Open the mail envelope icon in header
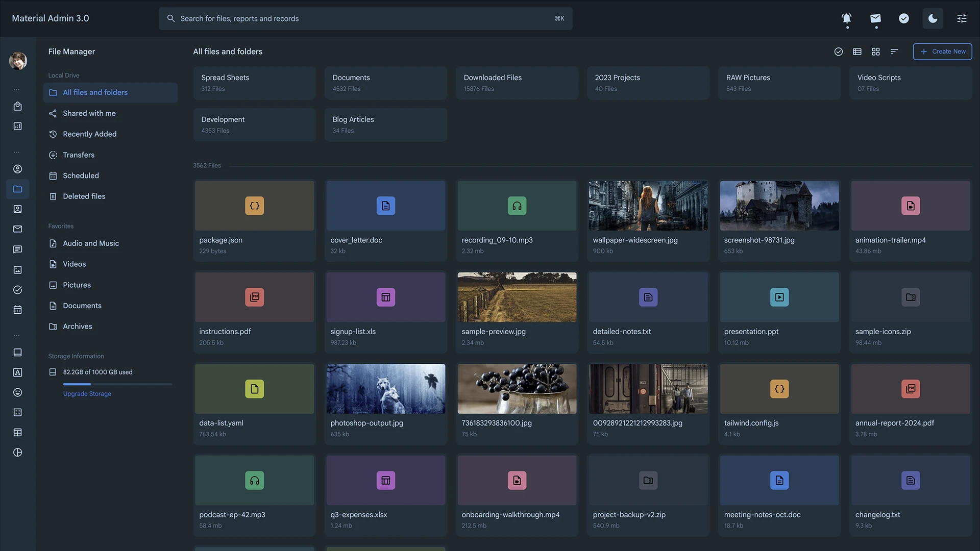The image size is (980, 551). point(875,18)
